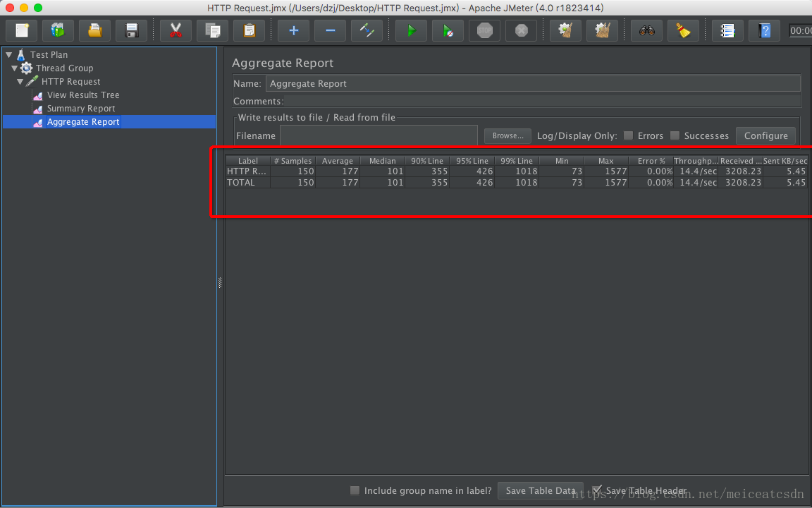812x508 pixels.
Task: Click the Throughput column header
Action: coord(696,161)
